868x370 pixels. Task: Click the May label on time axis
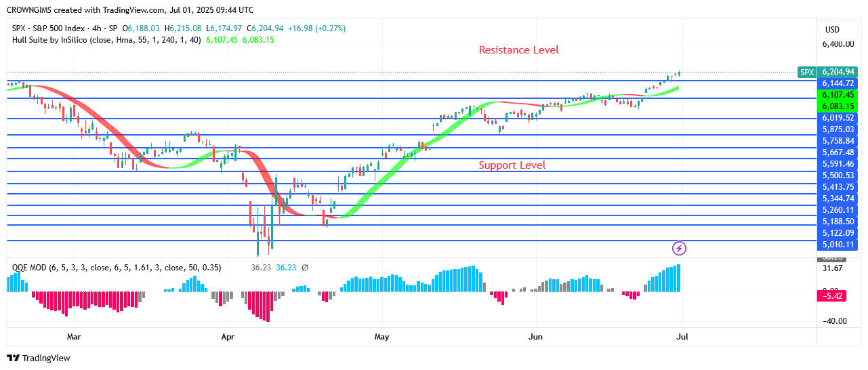[x=381, y=336]
